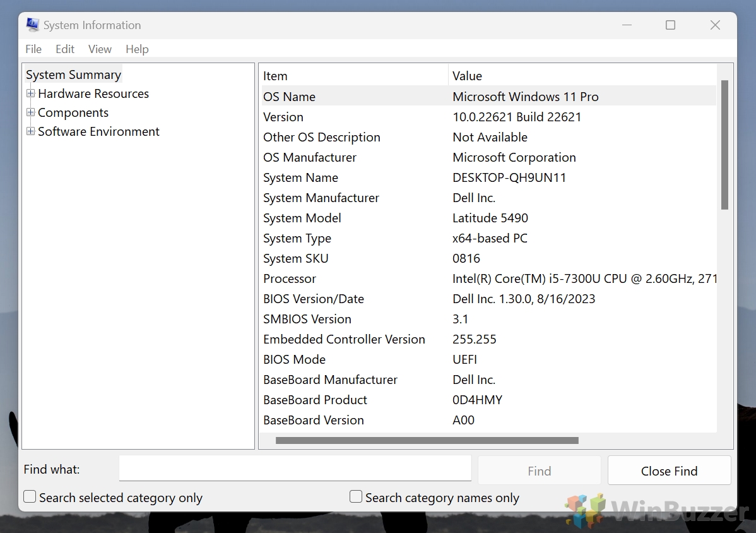756x533 pixels.
Task: Click value x64-based PC
Action: (490, 238)
